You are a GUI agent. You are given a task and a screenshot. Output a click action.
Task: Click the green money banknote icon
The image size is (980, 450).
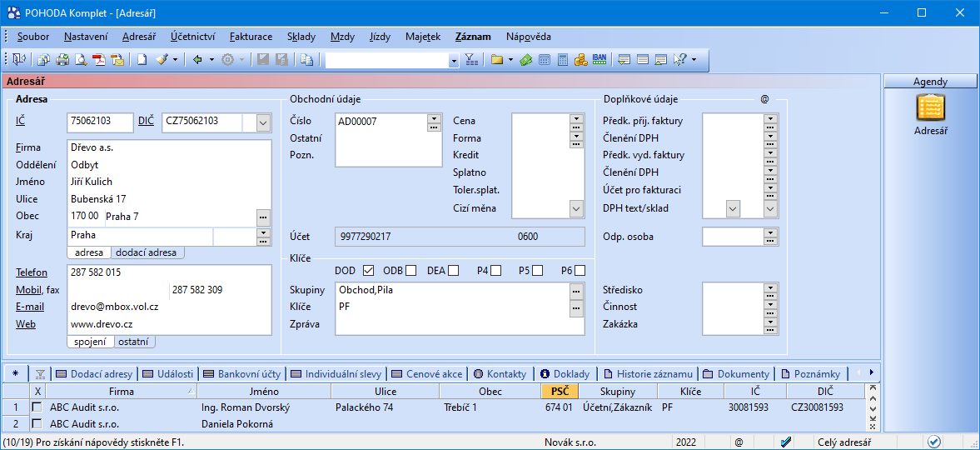(x=525, y=59)
